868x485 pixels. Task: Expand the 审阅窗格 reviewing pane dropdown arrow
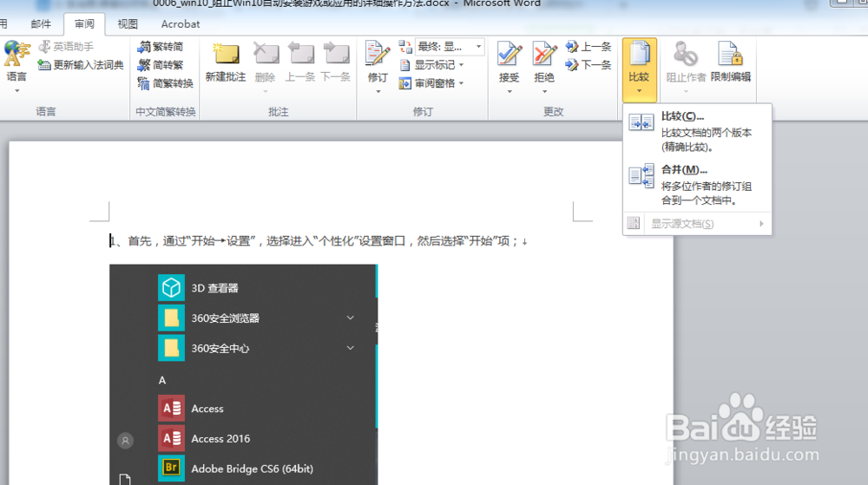point(461,83)
